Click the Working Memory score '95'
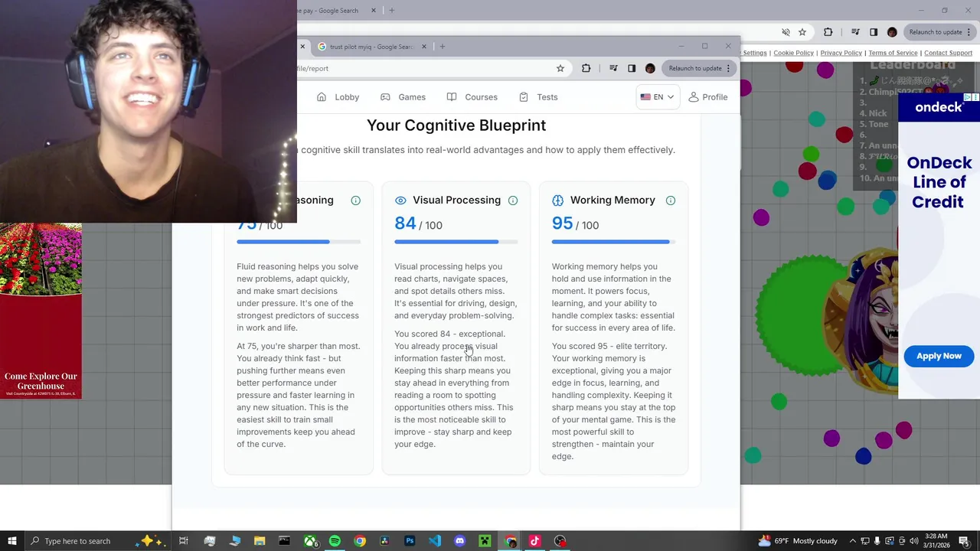980x551 pixels. 563,223
